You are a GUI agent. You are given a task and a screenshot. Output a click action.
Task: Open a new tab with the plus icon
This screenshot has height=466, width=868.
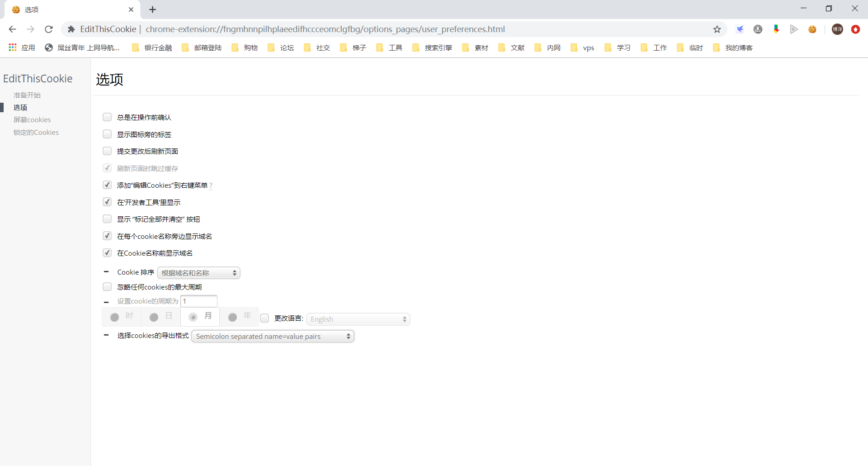point(153,10)
